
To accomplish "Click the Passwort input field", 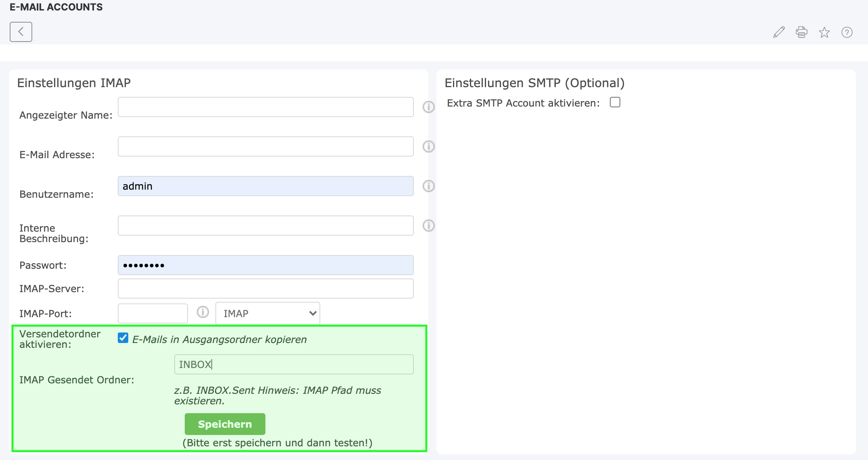I will point(265,265).
